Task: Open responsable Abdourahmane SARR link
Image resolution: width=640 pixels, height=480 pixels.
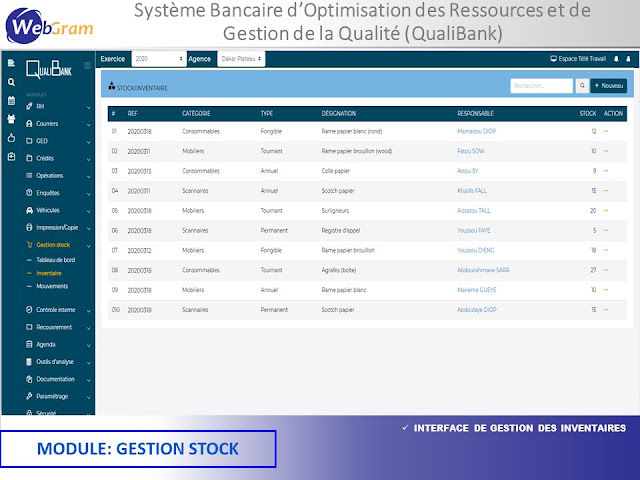Action: coord(483,270)
